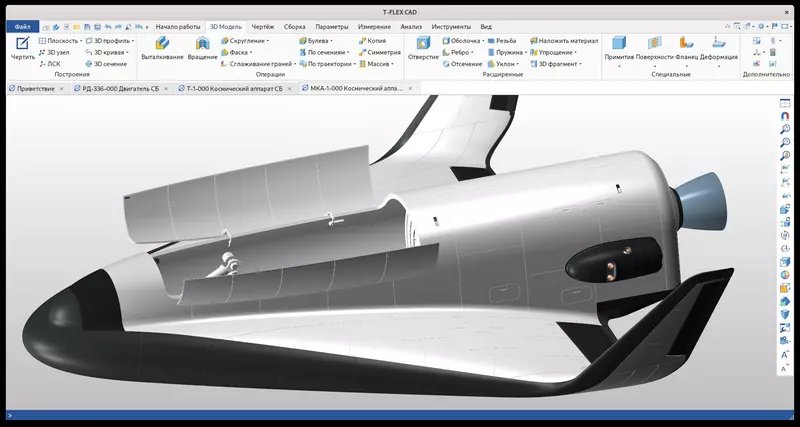Screen dimensions: 800x427
Task: Click the Деформация tool icon
Action: click(x=718, y=44)
